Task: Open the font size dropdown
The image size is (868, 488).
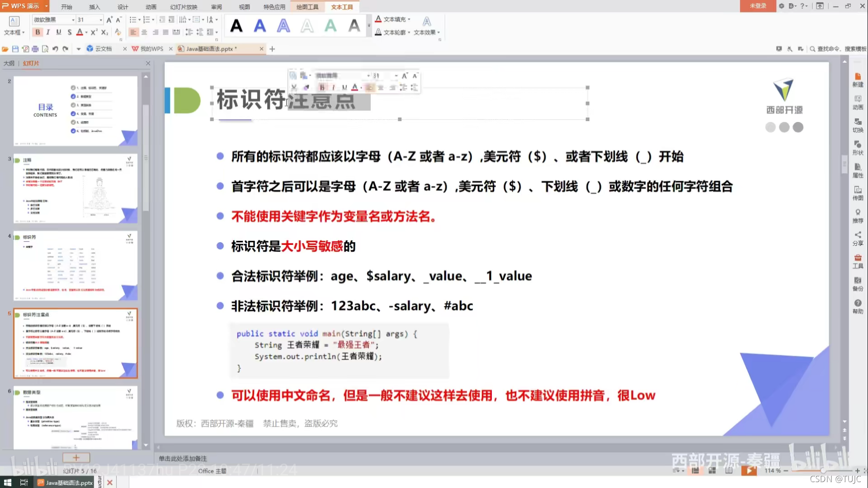Action: coord(101,20)
